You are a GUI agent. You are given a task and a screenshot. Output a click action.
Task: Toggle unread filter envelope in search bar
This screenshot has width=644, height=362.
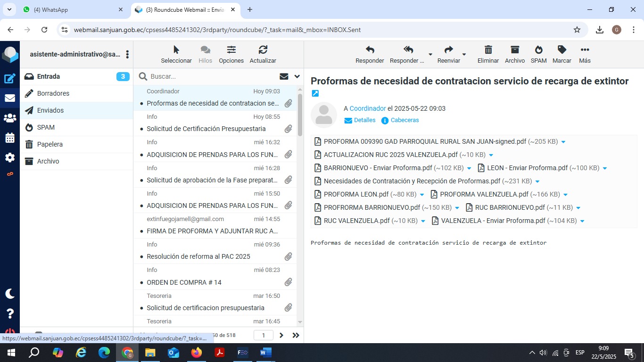[x=284, y=76]
